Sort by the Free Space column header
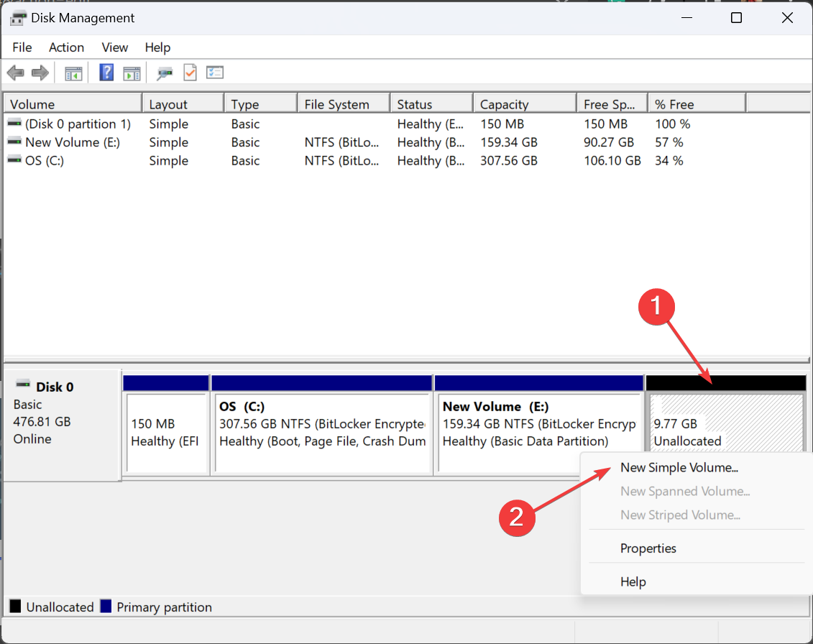This screenshot has width=813, height=644. (612, 103)
